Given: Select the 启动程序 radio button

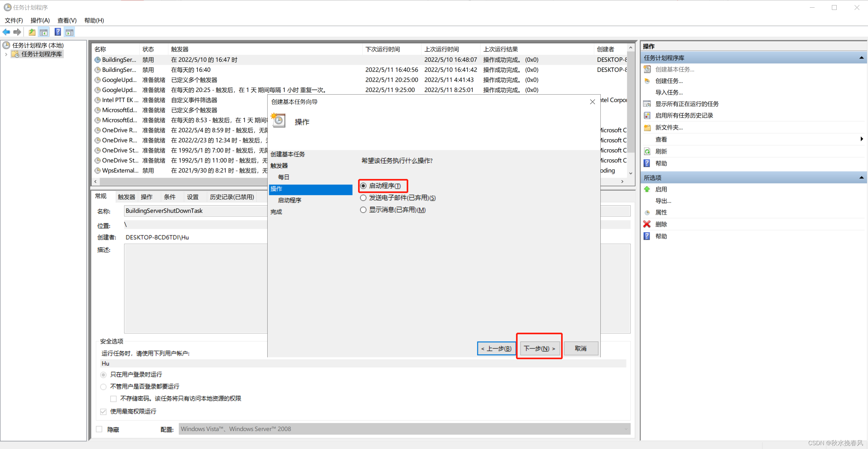Looking at the screenshot, I should (x=363, y=186).
